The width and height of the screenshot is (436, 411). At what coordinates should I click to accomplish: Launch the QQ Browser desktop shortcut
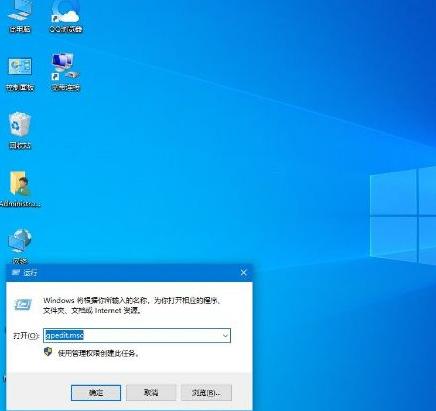[x=66, y=15]
